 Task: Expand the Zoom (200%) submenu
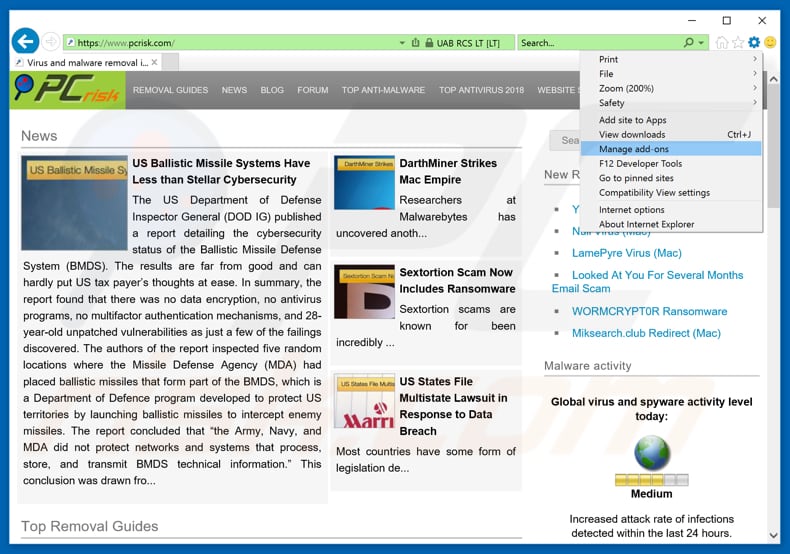tap(671, 89)
